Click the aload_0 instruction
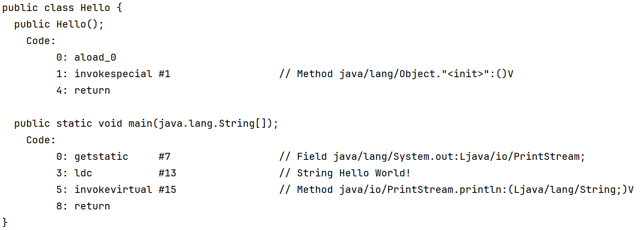 click(95, 58)
